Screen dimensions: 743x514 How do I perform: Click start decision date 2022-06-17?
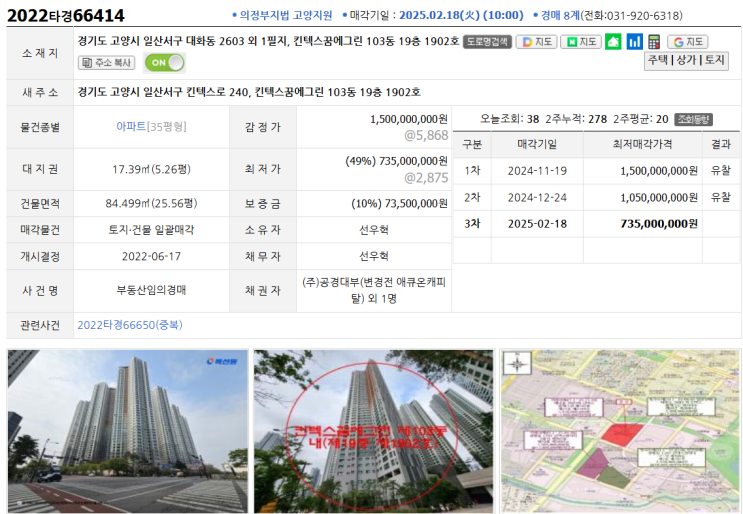[x=151, y=256]
